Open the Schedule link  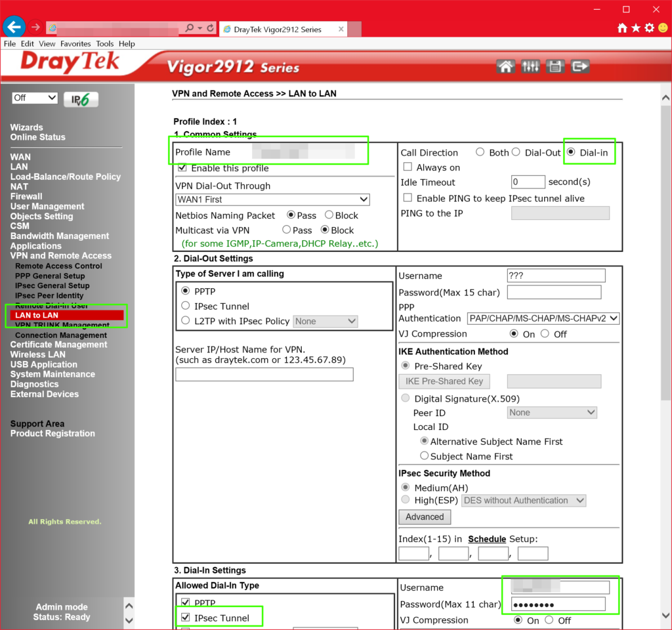tap(487, 539)
